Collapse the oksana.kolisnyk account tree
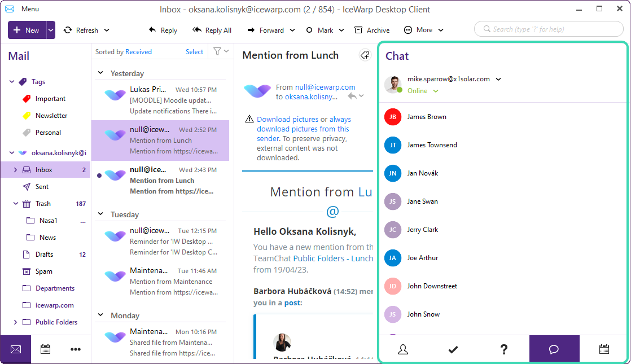 (x=12, y=153)
